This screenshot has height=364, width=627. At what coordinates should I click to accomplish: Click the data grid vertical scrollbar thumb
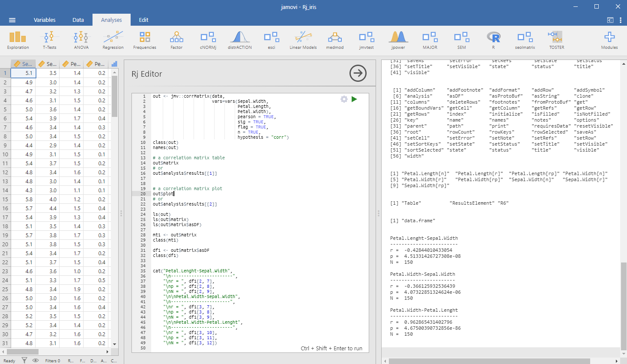tap(114, 97)
